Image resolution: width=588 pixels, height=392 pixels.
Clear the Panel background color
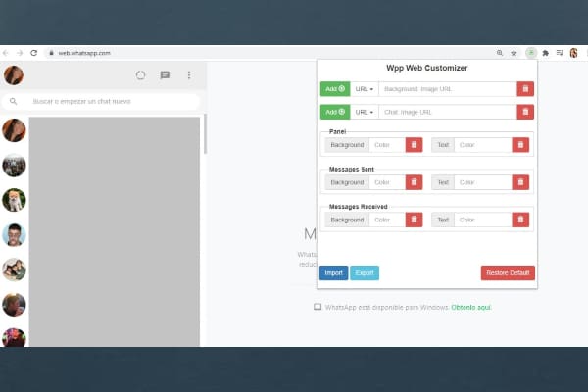pyautogui.click(x=414, y=145)
